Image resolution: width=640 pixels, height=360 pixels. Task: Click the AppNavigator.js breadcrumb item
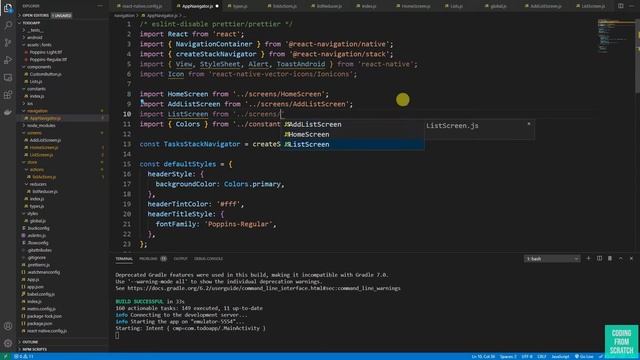click(x=162, y=16)
